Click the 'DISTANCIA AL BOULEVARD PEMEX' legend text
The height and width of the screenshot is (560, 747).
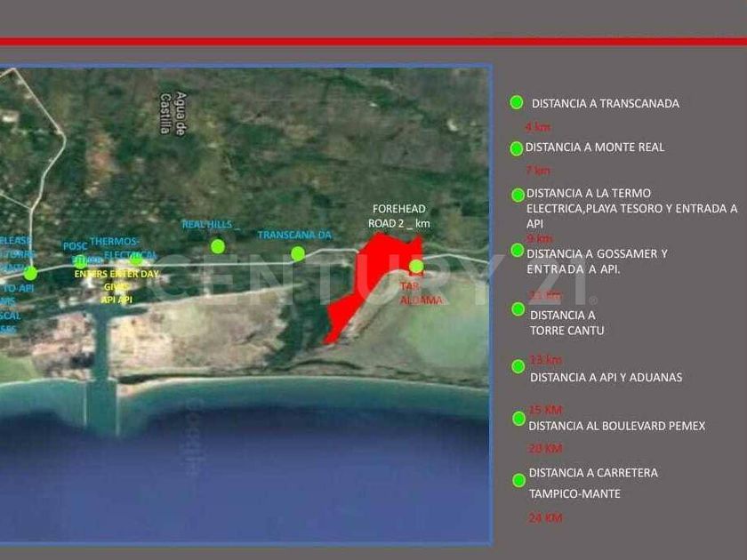tap(617, 426)
